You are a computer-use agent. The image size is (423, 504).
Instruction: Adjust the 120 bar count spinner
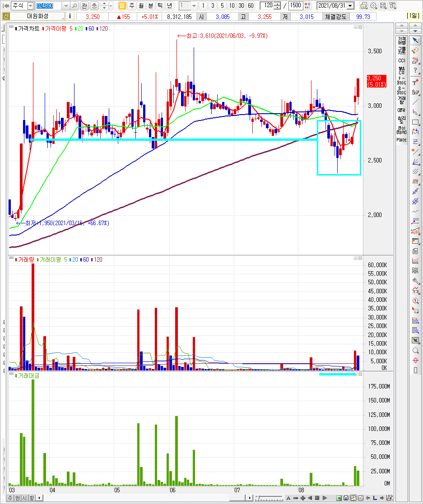[x=278, y=5]
